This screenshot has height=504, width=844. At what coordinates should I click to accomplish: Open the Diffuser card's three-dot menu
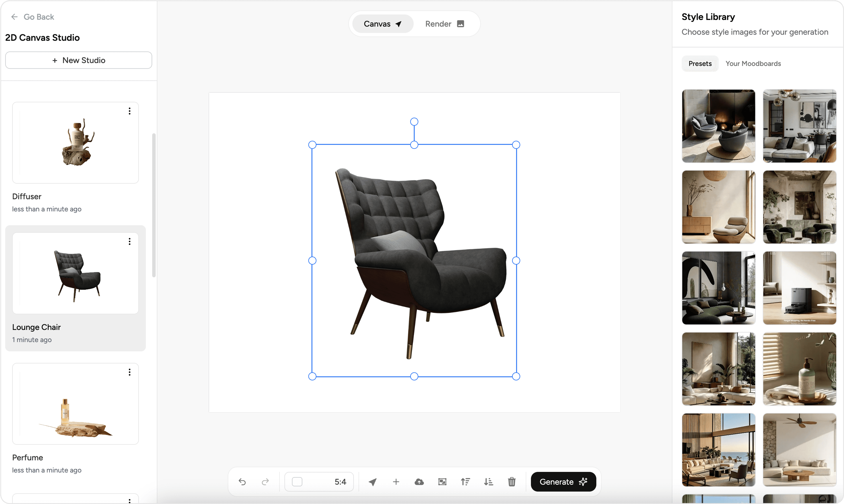point(129,111)
